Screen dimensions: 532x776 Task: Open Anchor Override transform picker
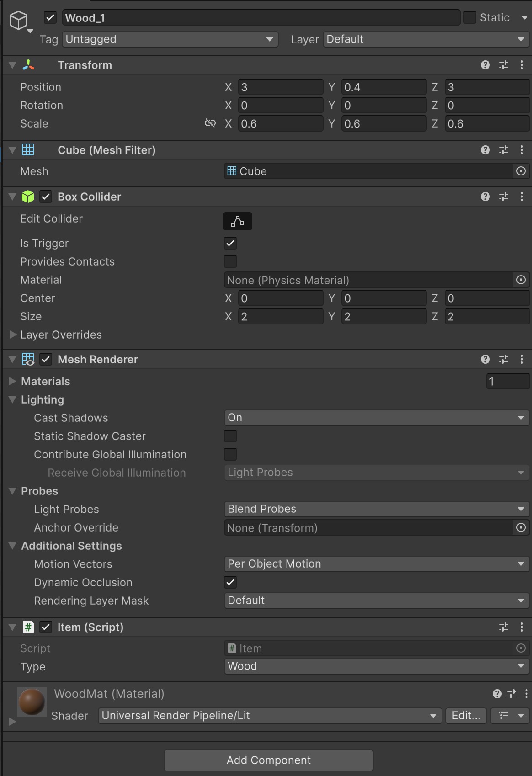tap(521, 527)
